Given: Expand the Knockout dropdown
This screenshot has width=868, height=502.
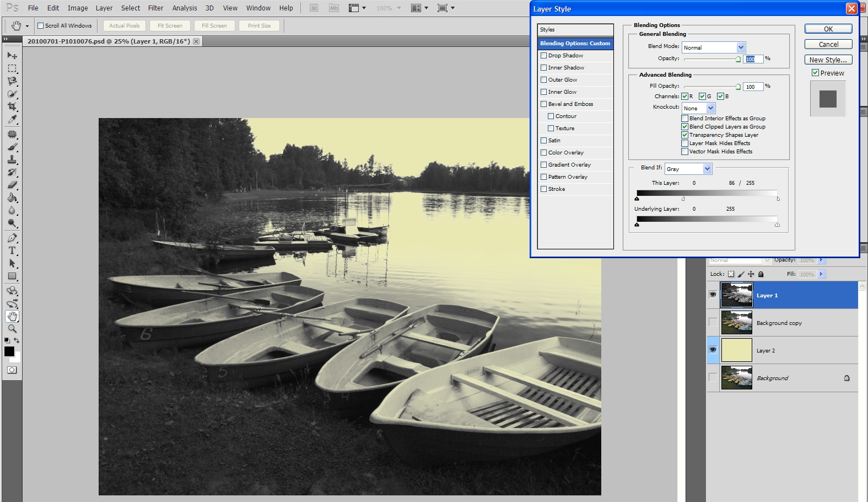Looking at the screenshot, I should [698, 108].
